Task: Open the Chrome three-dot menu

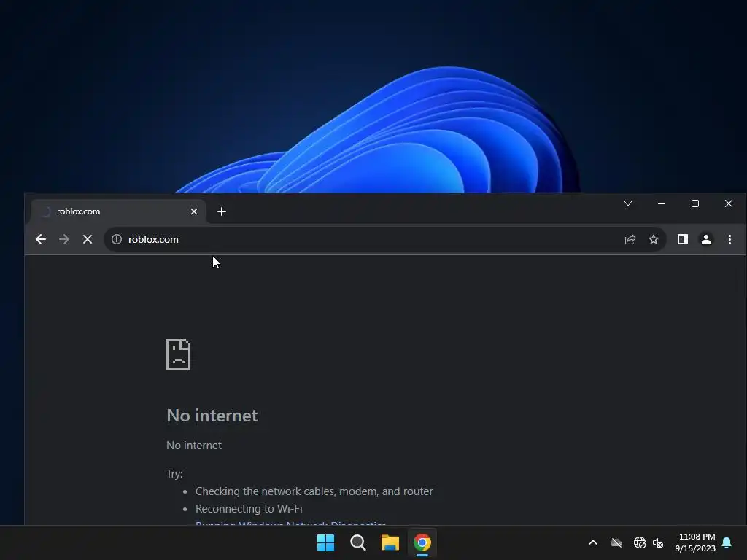Action: click(729, 239)
